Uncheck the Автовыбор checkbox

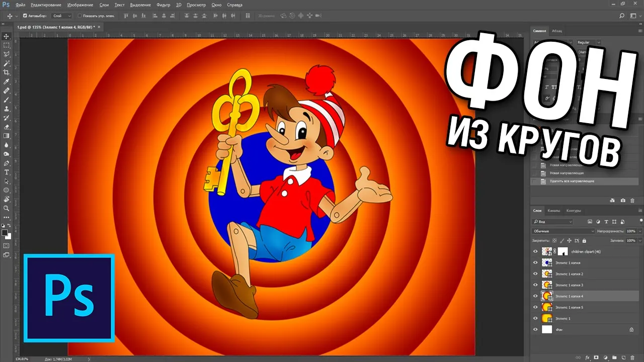click(25, 16)
